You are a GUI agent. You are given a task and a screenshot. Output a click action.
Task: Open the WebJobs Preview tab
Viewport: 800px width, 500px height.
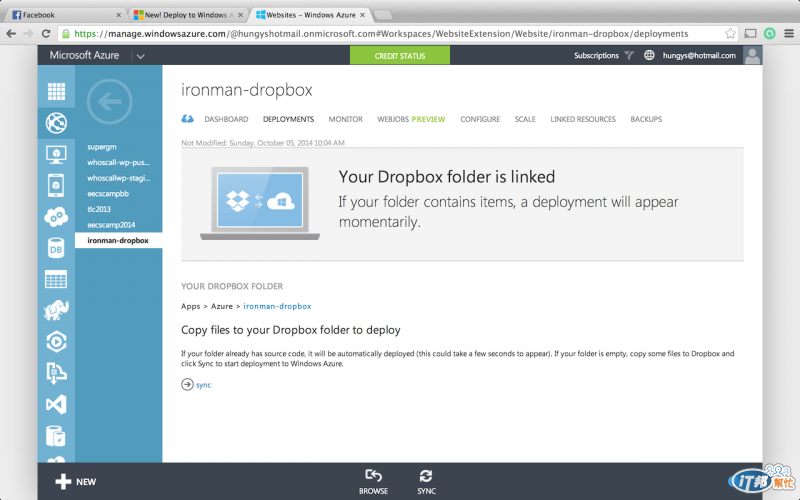[411, 119]
